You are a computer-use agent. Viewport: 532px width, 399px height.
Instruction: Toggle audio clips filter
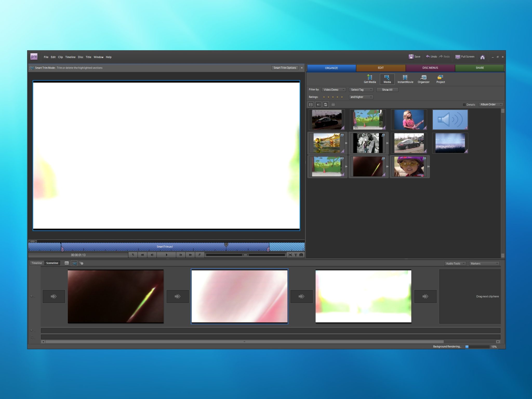click(318, 105)
